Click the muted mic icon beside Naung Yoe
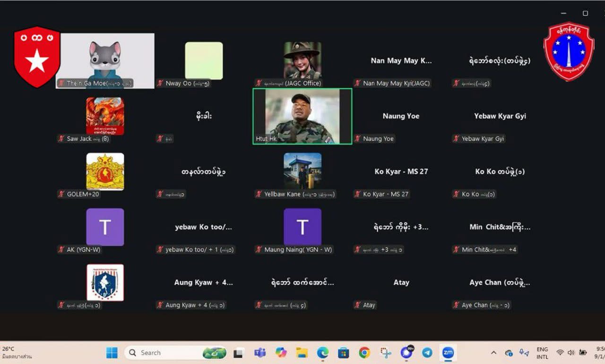605x364 pixels. (358, 139)
